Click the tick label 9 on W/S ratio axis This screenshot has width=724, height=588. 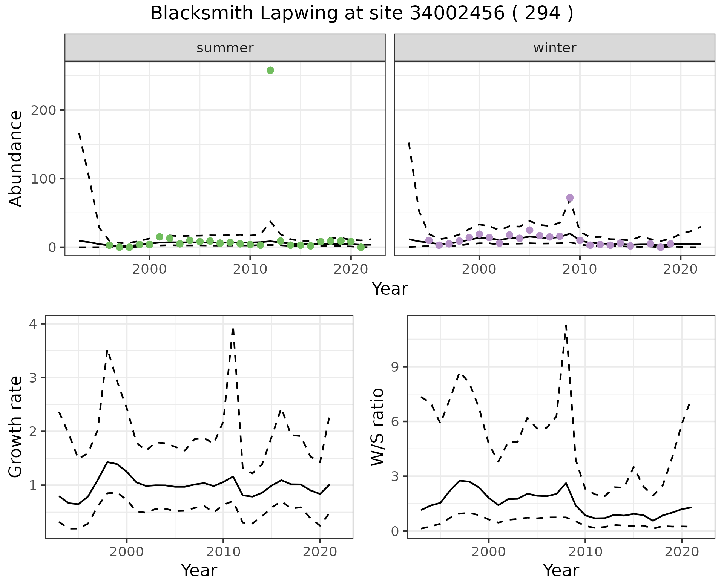click(x=395, y=367)
